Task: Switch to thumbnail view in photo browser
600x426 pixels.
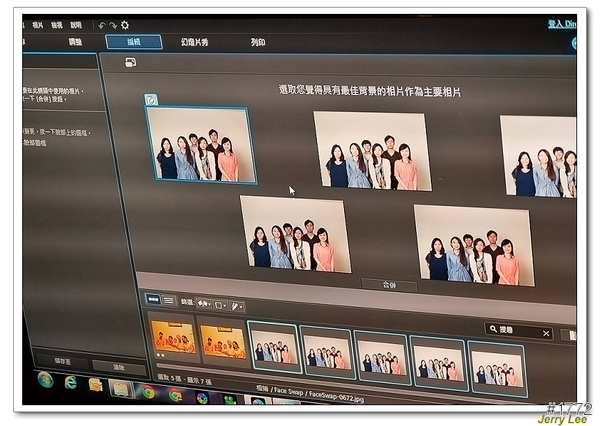Action: [x=153, y=299]
